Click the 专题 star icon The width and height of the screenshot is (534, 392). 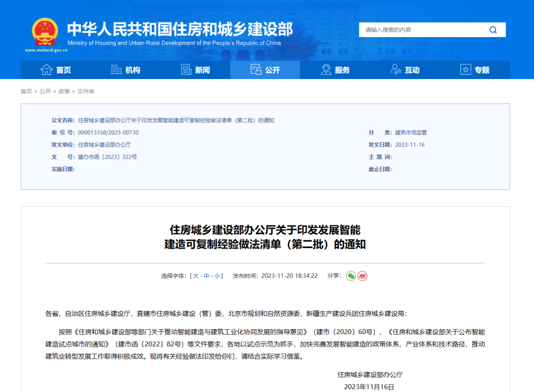(465, 70)
